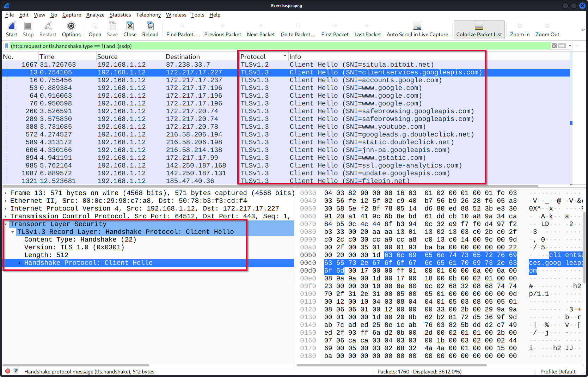
Task: Sort by the Info column header
Action: point(429,56)
